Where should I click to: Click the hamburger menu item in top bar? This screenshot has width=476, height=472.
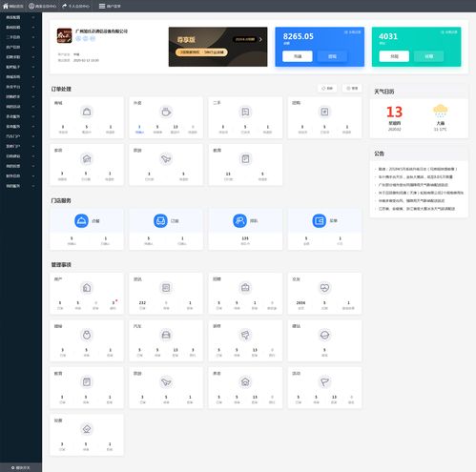pos(110,6)
